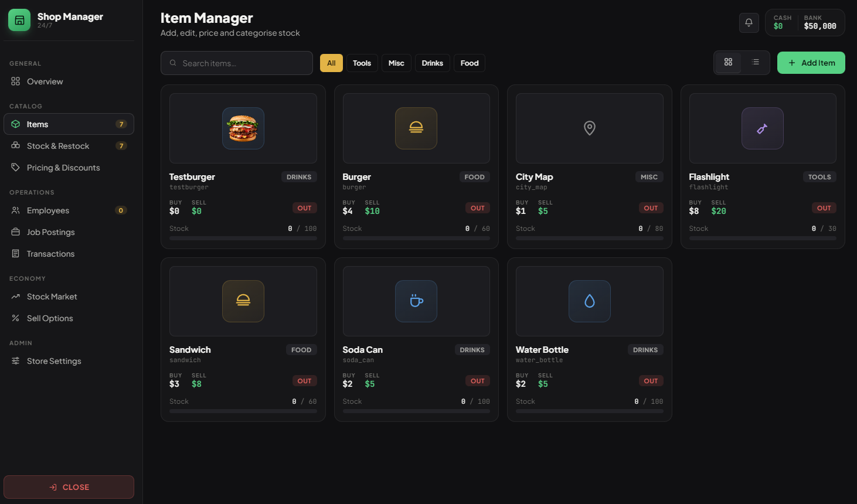The width and height of the screenshot is (857, 504).
Task: Click the Testburger stock progress bar
Action: pos(243,239)
